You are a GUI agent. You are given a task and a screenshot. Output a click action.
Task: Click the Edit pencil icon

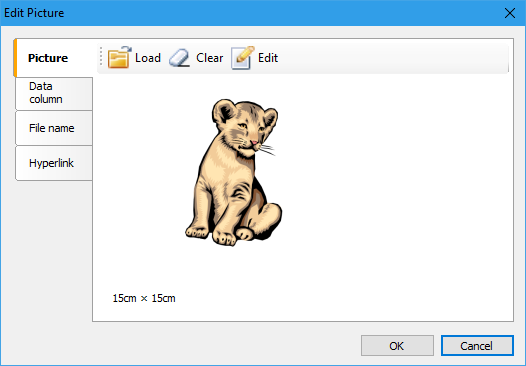tap(243, 58)
